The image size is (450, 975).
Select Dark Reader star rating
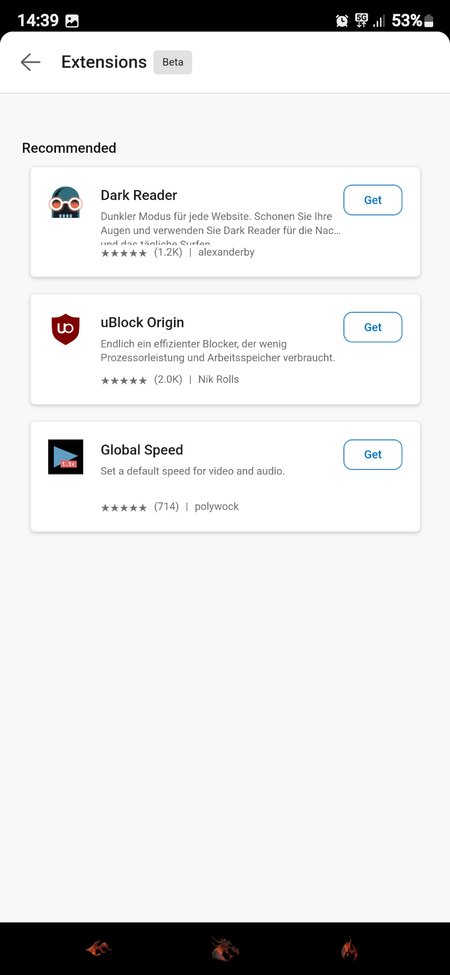click(124, 252)
